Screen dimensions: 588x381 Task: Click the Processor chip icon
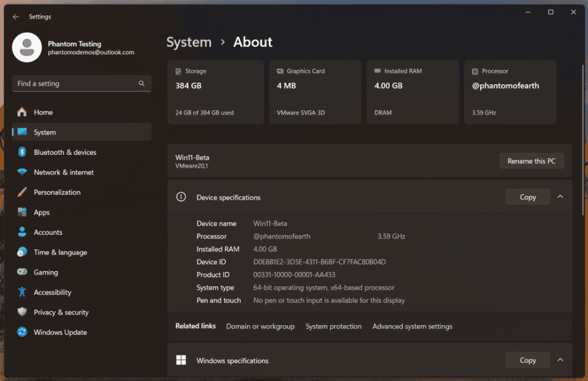click(x=475, y=71)
